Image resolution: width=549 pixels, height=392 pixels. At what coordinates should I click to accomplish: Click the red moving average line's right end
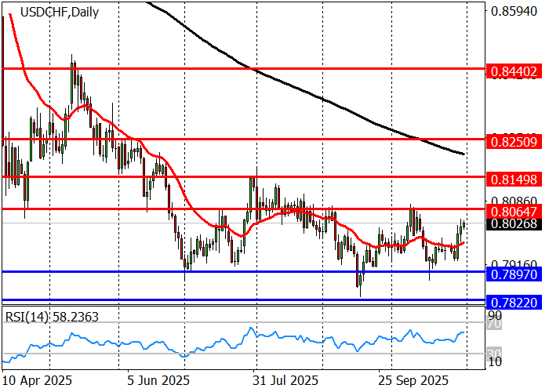(x=464, y=242)
